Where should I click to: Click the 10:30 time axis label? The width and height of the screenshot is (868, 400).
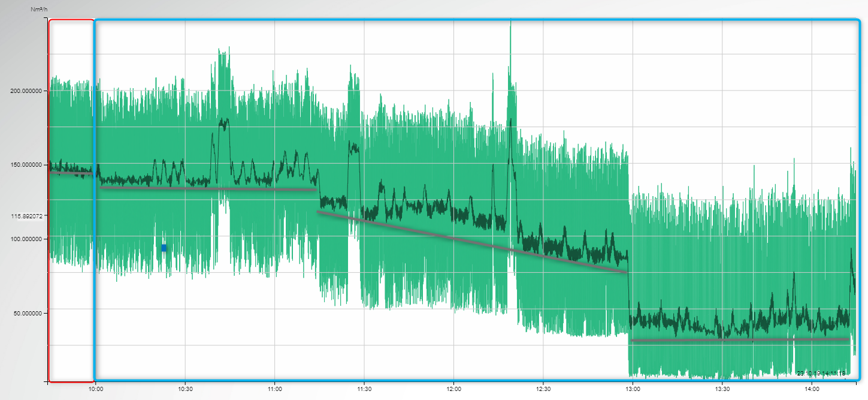tap(185, 389)
